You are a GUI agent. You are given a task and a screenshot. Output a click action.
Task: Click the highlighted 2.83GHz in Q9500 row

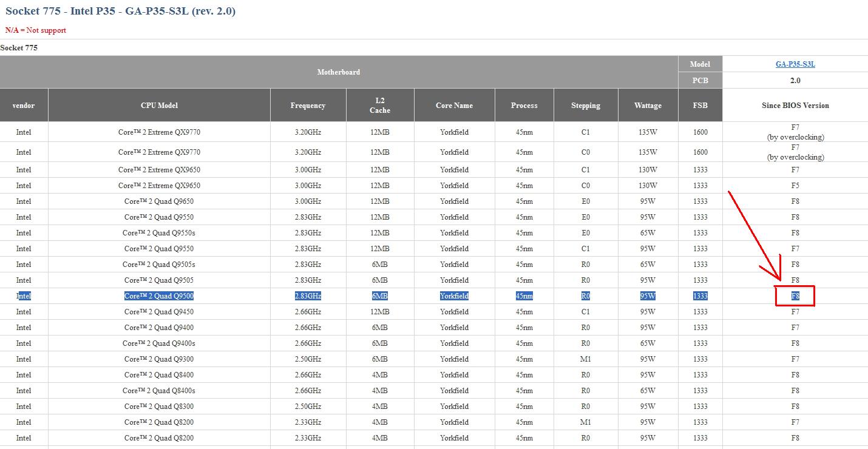tap(308, 296)
